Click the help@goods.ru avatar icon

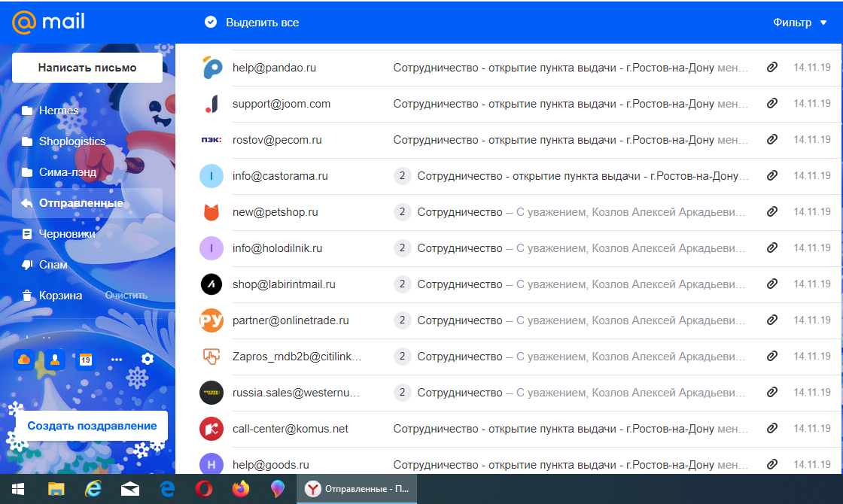coord(212,464)
